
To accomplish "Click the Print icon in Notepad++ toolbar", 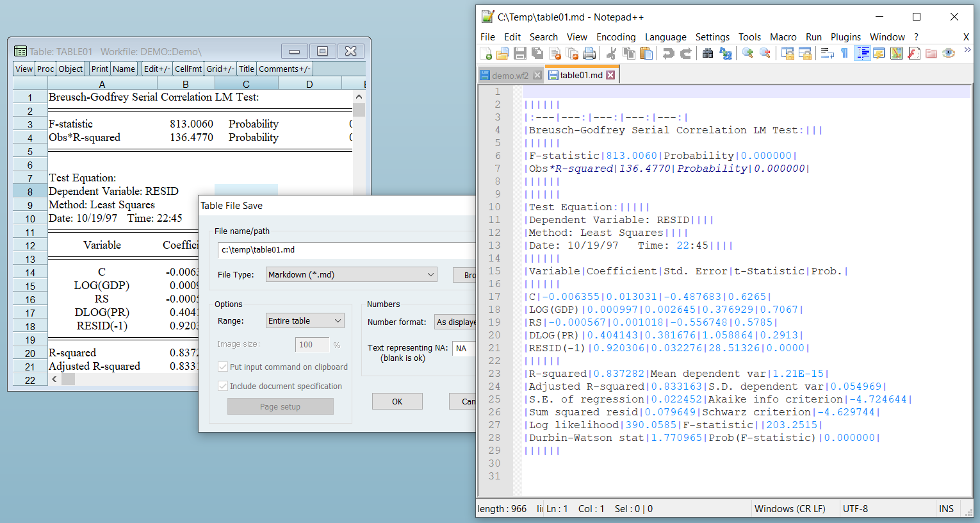I will coord(589,53).
